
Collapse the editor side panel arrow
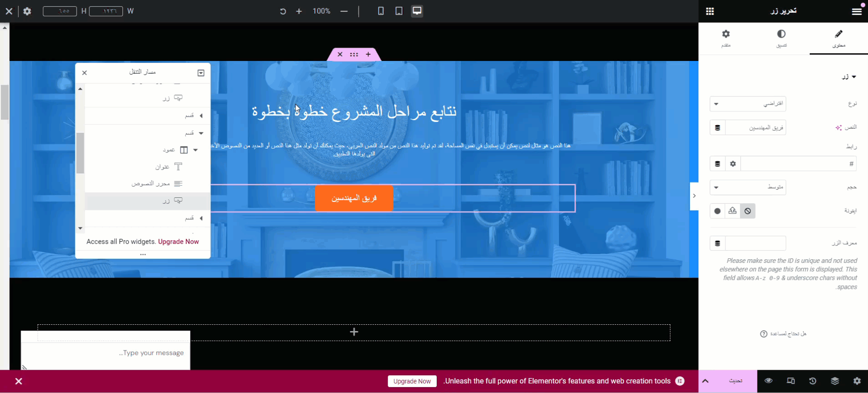click(x=694, y=196)
